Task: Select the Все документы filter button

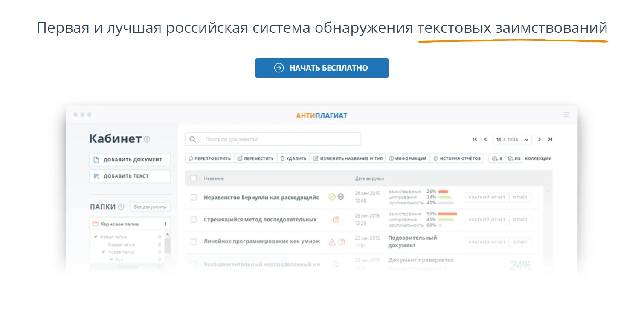Action: (x=150, y=207)
